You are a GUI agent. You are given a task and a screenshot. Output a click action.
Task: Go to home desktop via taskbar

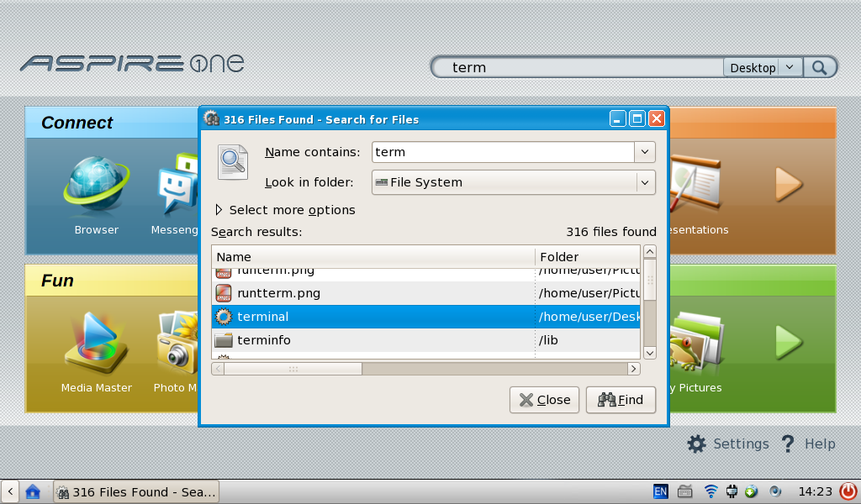[33, 491]
